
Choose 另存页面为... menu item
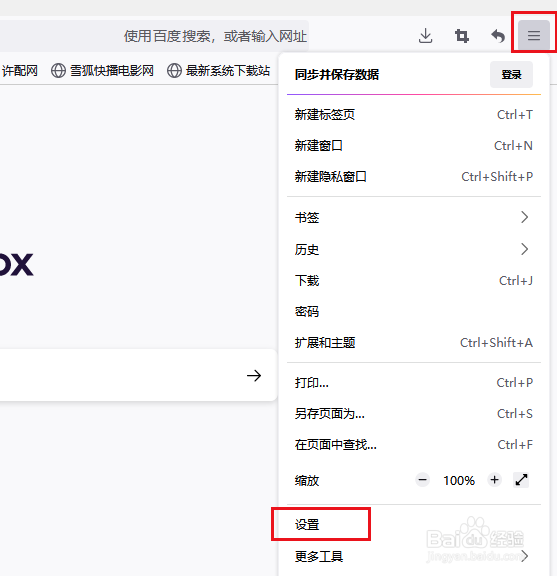pyautogui.click(x=414, y=414)
